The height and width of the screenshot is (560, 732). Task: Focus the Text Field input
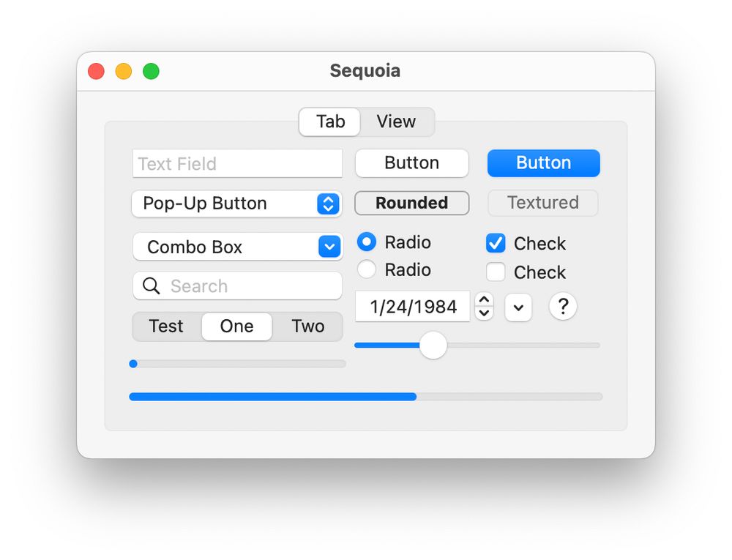[237, 164]
